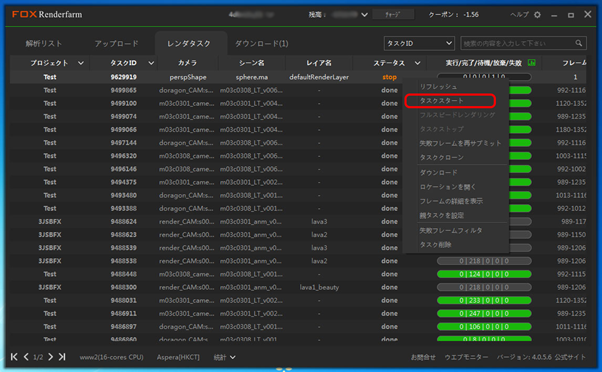Screen dimensions: 602x372
Task: Click www2(16-cores CPU) platform label
Action: pyautogui.click(x=111, y=357)
